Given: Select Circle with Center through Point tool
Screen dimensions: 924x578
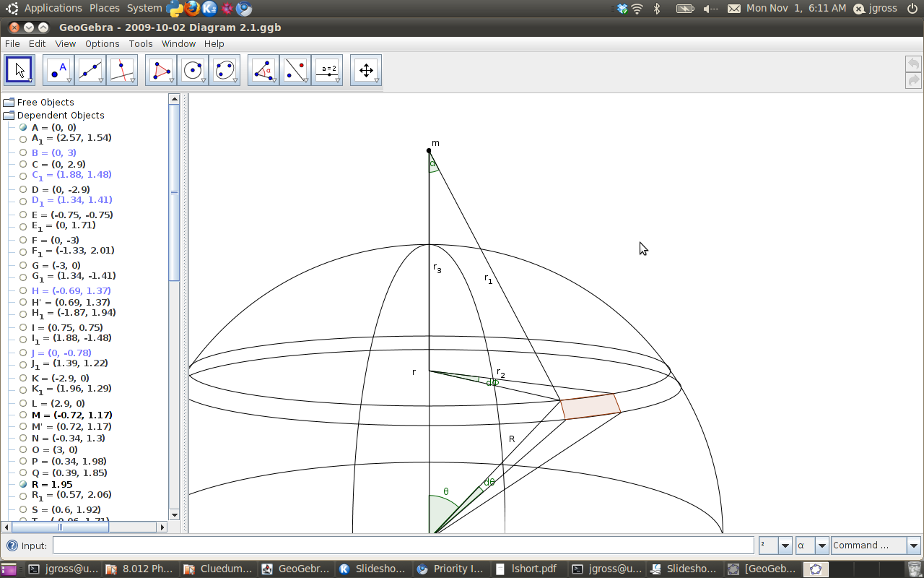Looking at the screenshot, I should click(x=192, y=70).
